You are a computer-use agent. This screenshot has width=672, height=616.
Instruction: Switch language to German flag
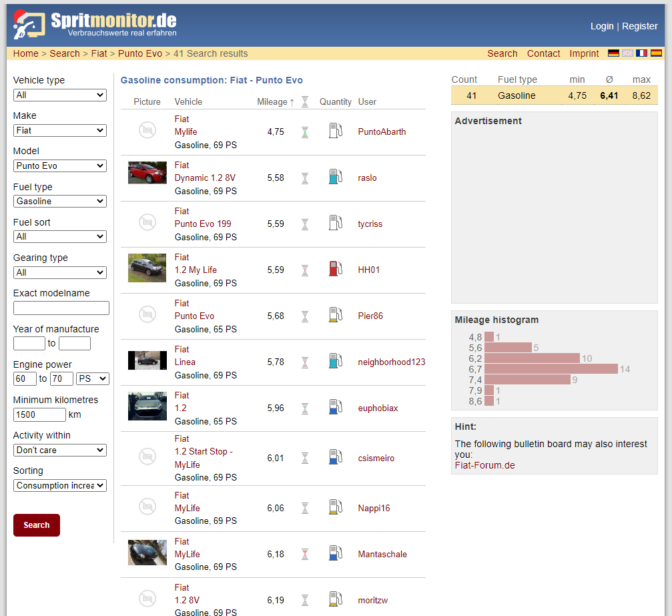pos(613,53)
